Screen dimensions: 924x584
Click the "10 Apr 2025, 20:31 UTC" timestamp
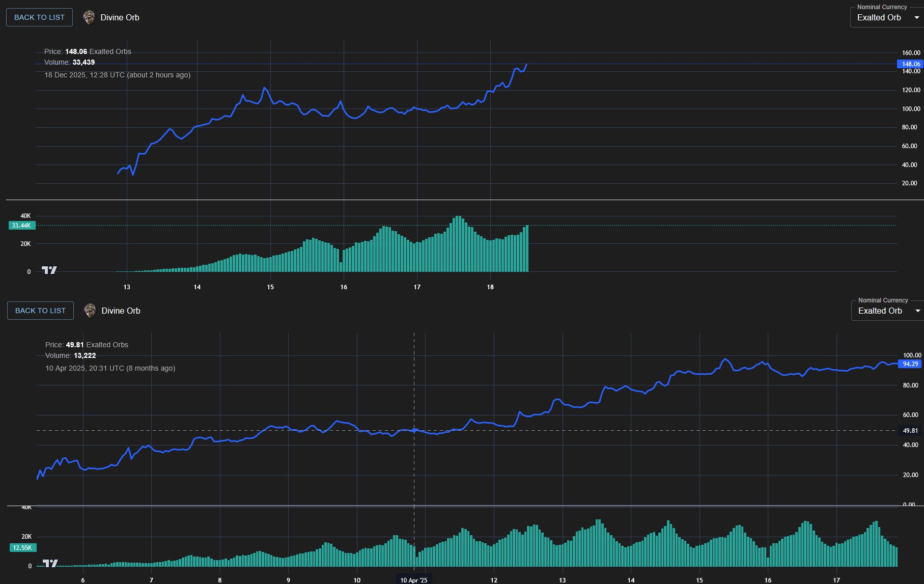(x=110, y=368)
